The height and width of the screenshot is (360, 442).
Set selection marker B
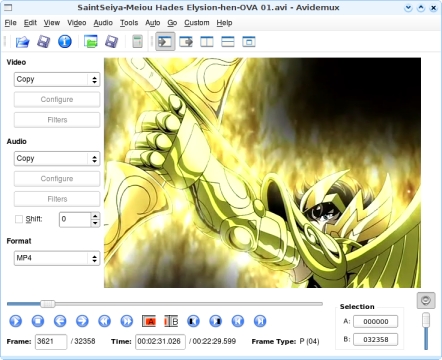pos(171,321)
